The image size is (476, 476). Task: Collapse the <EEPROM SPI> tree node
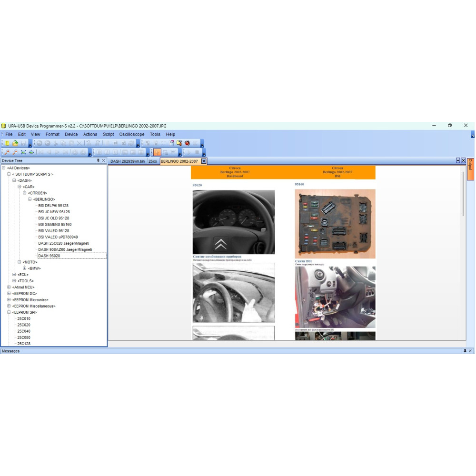tap(9, 312)
